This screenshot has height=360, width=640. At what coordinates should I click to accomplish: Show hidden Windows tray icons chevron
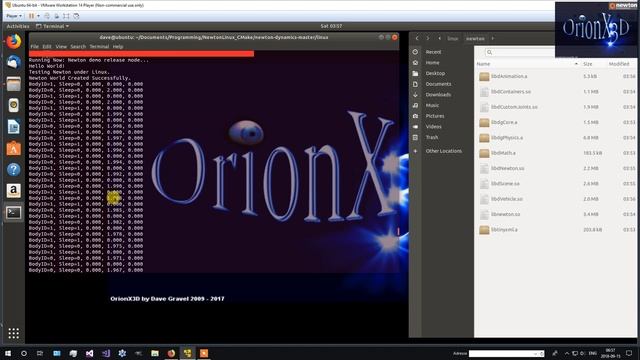(x=567, y=353)
